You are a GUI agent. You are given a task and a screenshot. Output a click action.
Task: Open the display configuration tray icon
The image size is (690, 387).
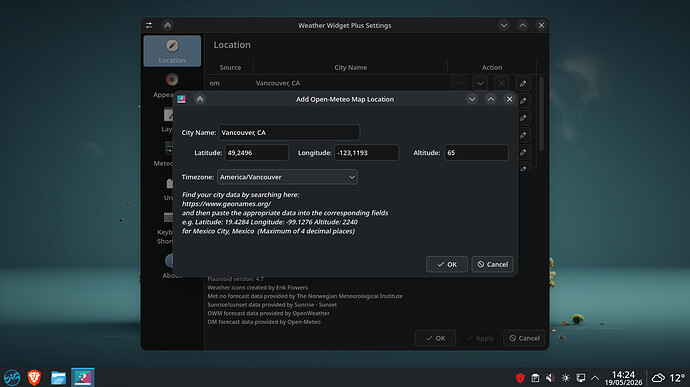(x=581, y=378)
